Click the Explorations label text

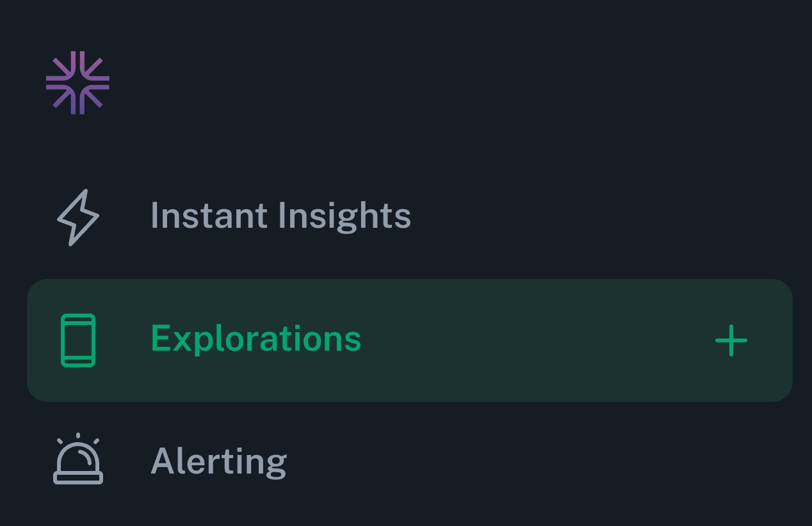[256, 340]
